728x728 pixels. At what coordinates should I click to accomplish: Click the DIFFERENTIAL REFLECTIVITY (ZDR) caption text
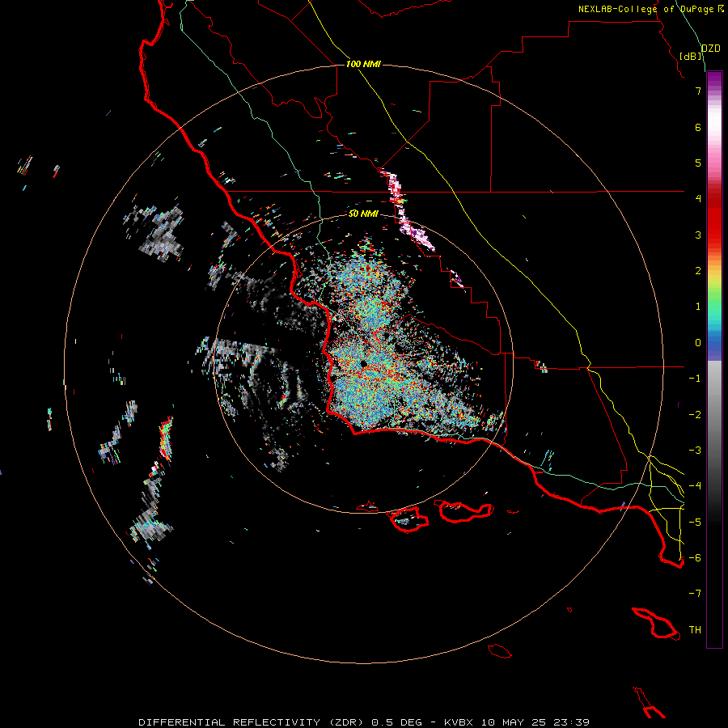(x=251, y=722)
